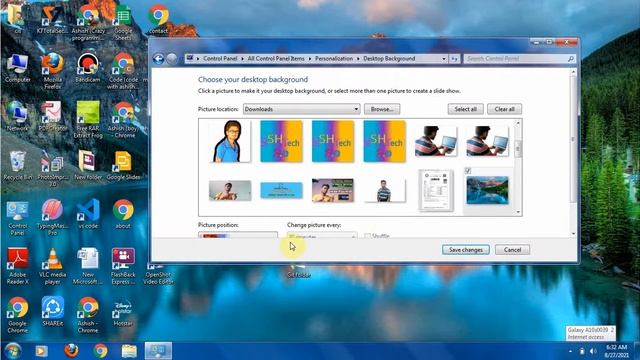
Task: Click the search magnifier in Control Panel
Action: pyautogui.click(x=571, y=59)
